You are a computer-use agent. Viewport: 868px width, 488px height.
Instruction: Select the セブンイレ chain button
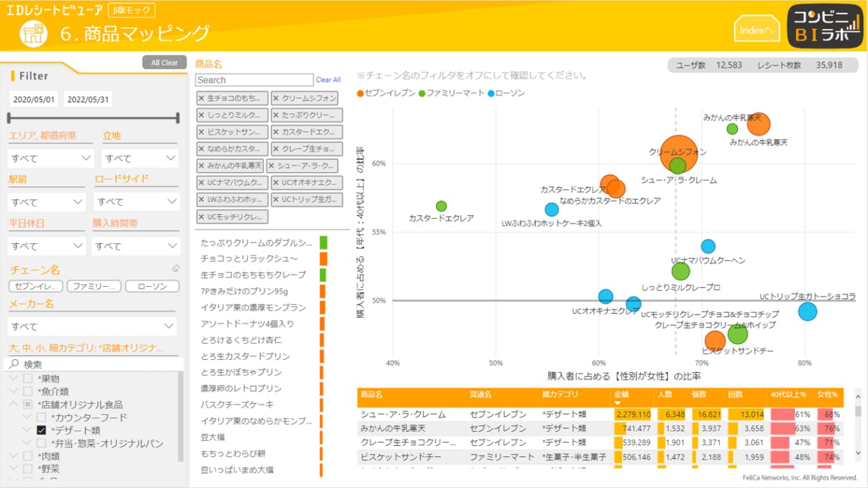36,287
